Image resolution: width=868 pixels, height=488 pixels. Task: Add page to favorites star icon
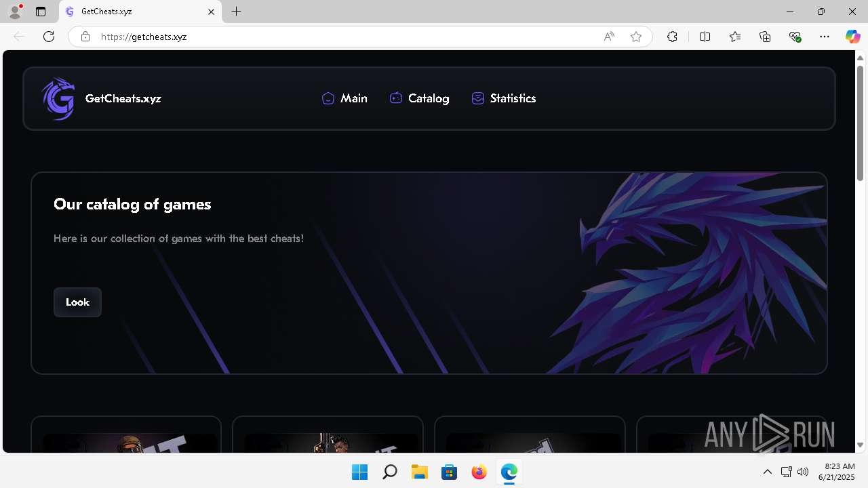pyautogui.click(x=636, y=37)
